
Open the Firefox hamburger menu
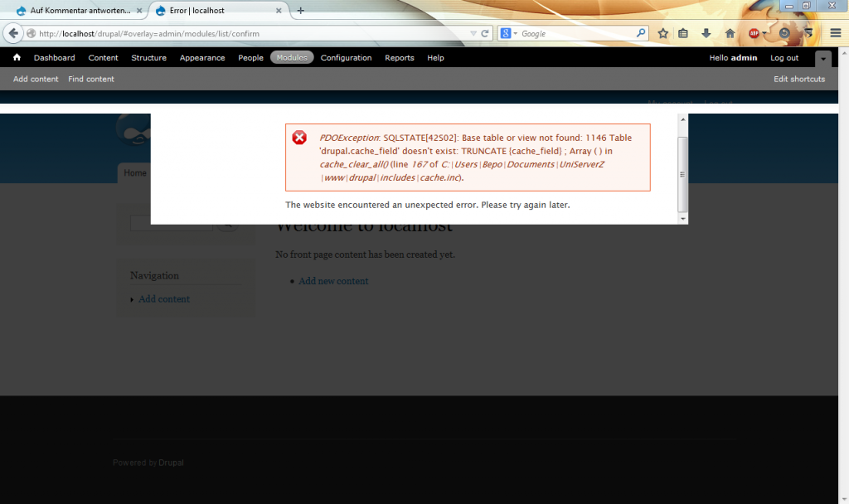(835, 34)
